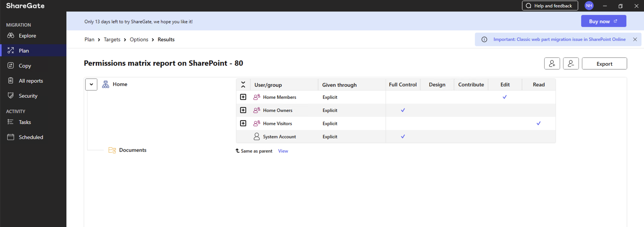
Task: Click the remove user permission icon button
Action: coord(571,63)
